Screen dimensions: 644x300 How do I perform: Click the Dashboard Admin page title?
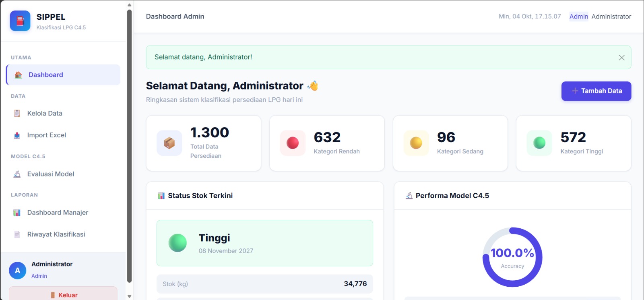point(175,17)
